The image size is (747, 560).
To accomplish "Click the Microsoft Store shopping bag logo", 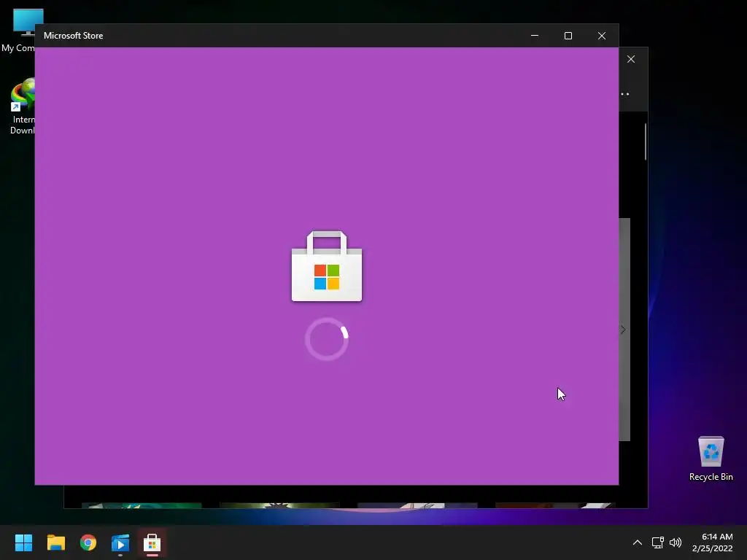I will click(x=327, y=266).
